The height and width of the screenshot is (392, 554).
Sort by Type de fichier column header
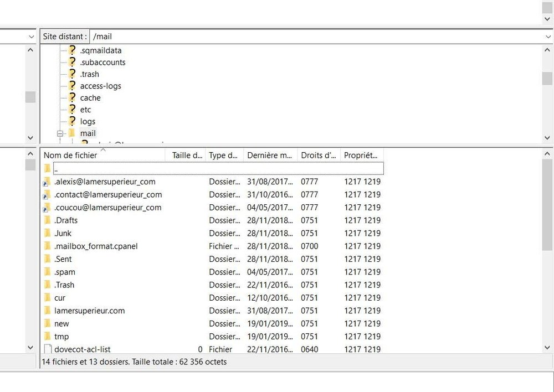click(x=224, y=155)
